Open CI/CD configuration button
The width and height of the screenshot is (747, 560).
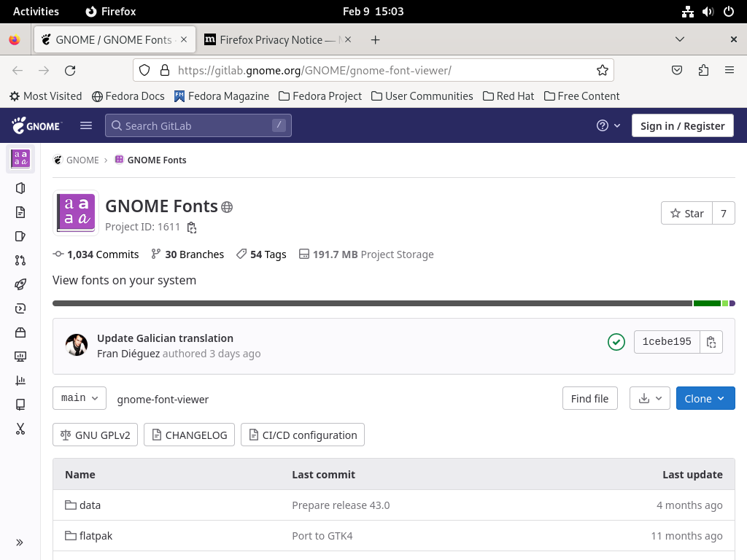pyautogui.click(x=303, y=435)
